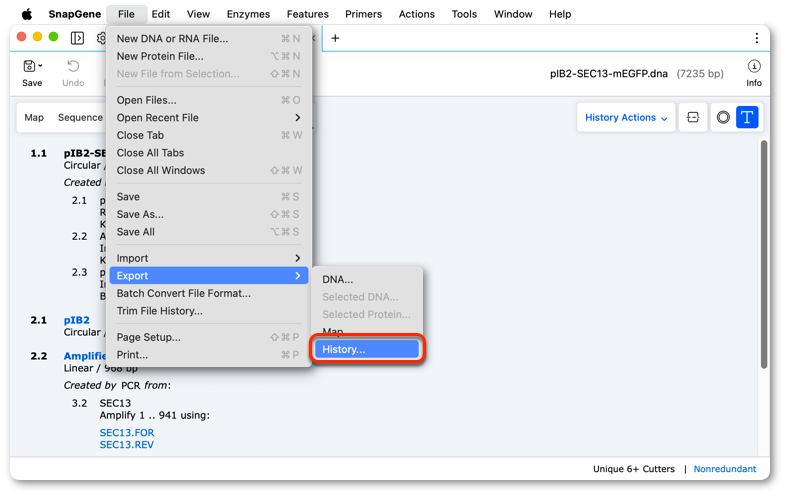Viewport: 786px width, 496px height.
Task: Choose Save As
Action: click(209, 215)
